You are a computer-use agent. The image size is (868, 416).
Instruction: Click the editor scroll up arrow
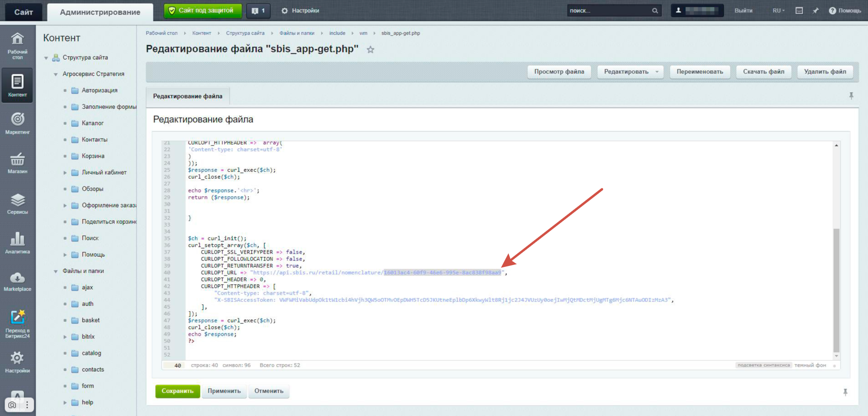(x=836, y=145)
